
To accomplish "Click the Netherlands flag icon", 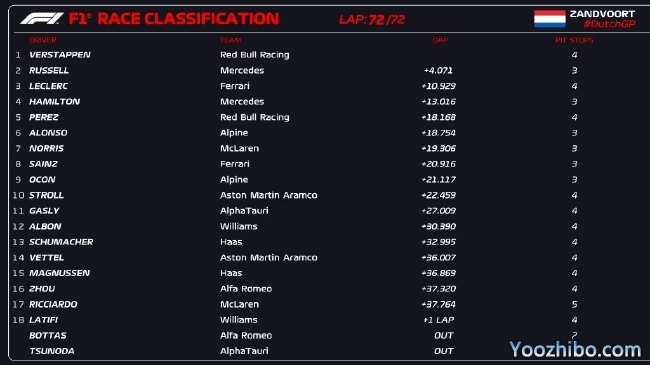I will coord(550,19).
